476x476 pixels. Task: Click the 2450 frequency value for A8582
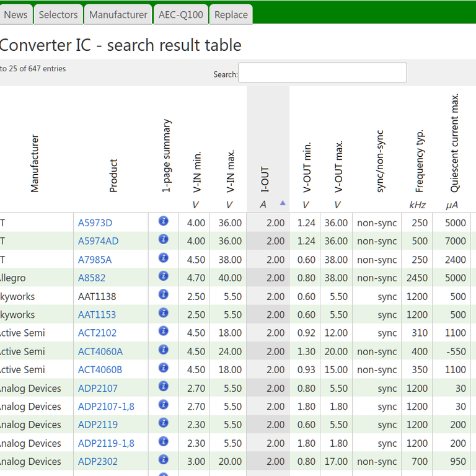click(416, 278)
